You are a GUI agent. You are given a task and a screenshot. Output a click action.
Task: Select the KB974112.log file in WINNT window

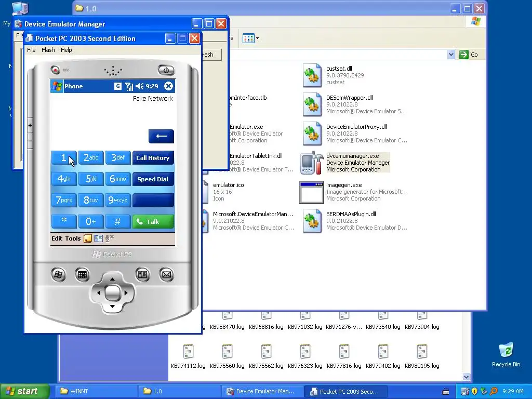tap(188, 356)
